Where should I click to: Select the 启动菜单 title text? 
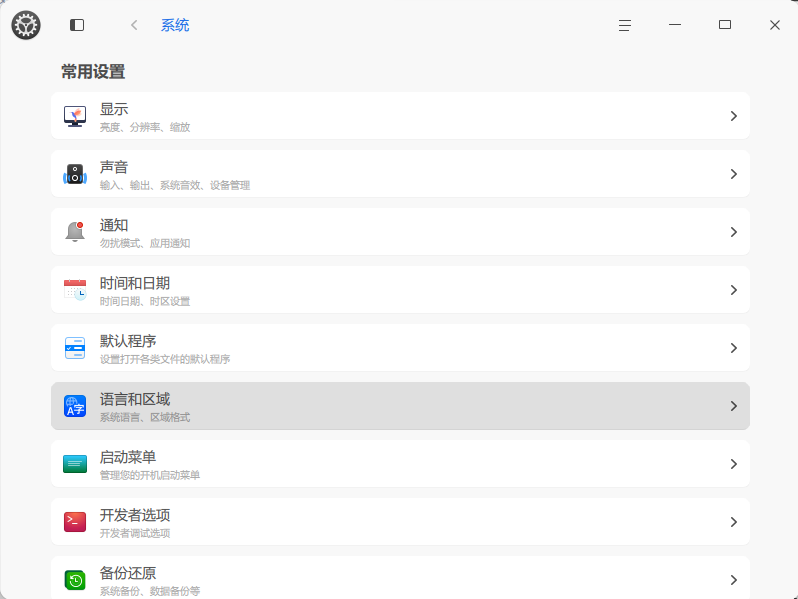[128, 457]
